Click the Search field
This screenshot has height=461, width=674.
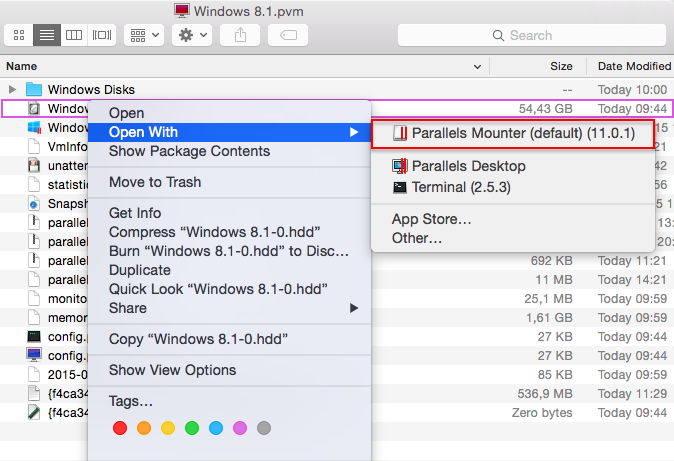pos(532,35)
